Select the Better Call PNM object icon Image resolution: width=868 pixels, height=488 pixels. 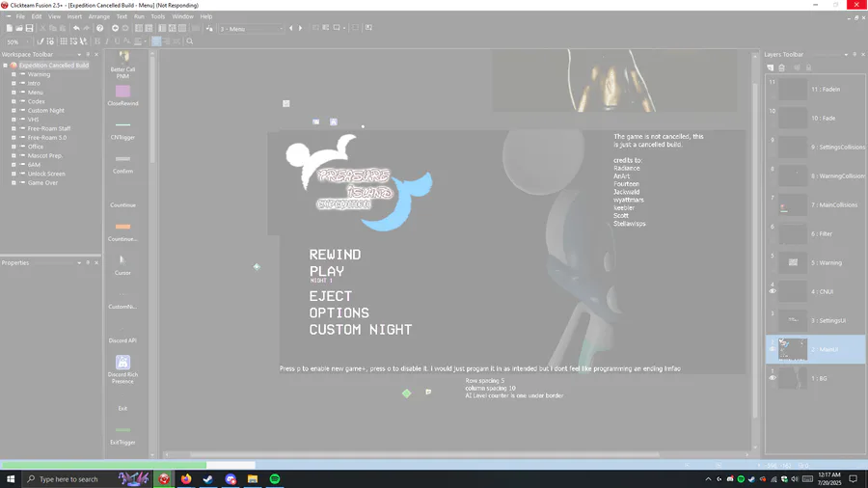[x=122, y=57]
